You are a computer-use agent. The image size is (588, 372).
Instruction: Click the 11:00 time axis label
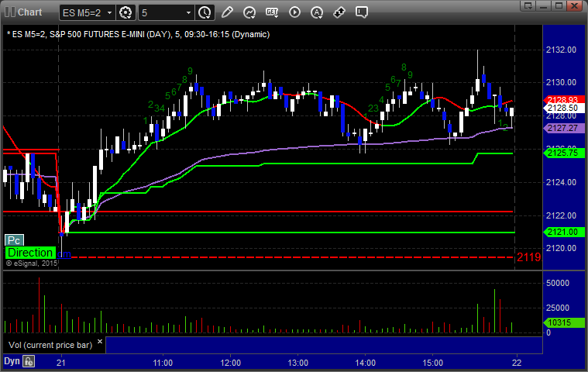tap(163, 363)
